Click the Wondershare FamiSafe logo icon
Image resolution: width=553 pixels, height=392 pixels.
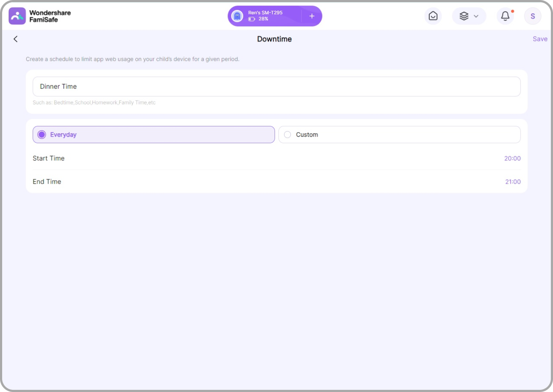pyautogui.click(x=17, y=16)
